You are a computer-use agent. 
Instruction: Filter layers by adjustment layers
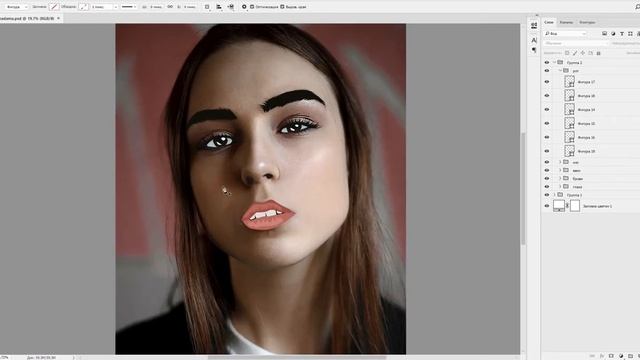613,33
